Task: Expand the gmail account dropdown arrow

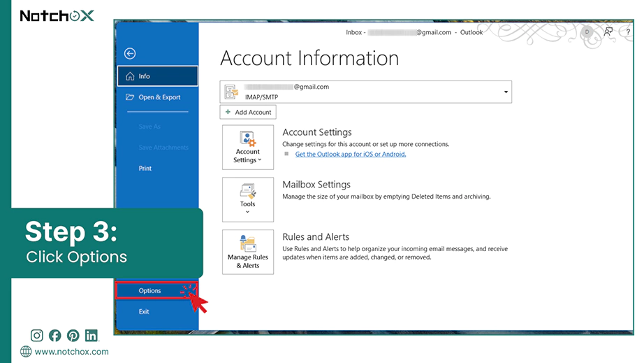Action: 506,92
